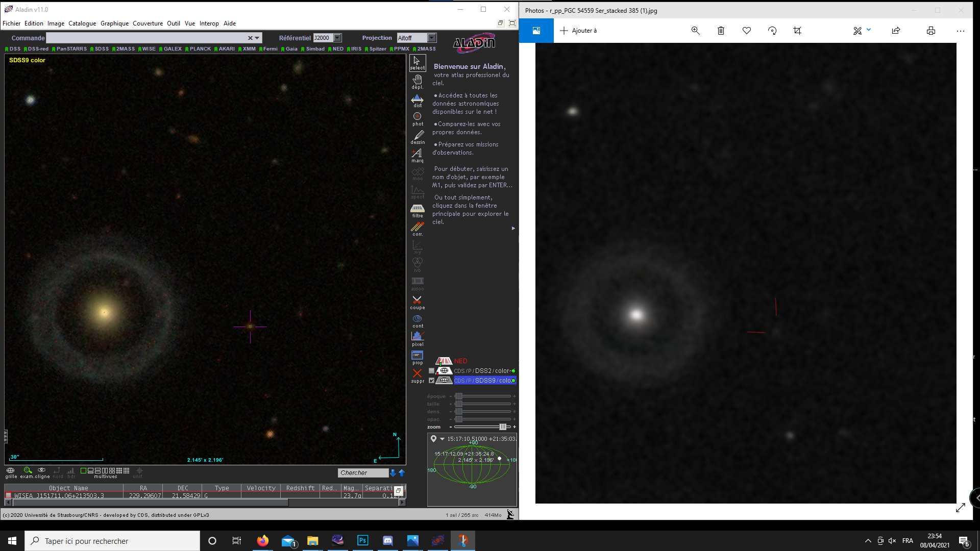This screenshot has width=980, height=551.
Task: Open the filtre tool
Action: (417, 211)
